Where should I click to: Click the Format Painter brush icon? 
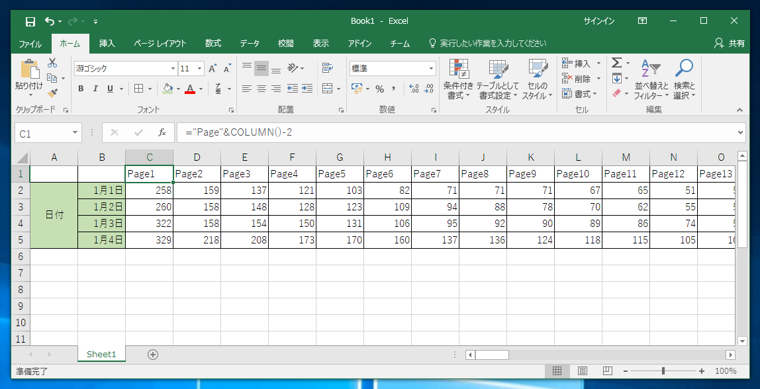[52, 92]
